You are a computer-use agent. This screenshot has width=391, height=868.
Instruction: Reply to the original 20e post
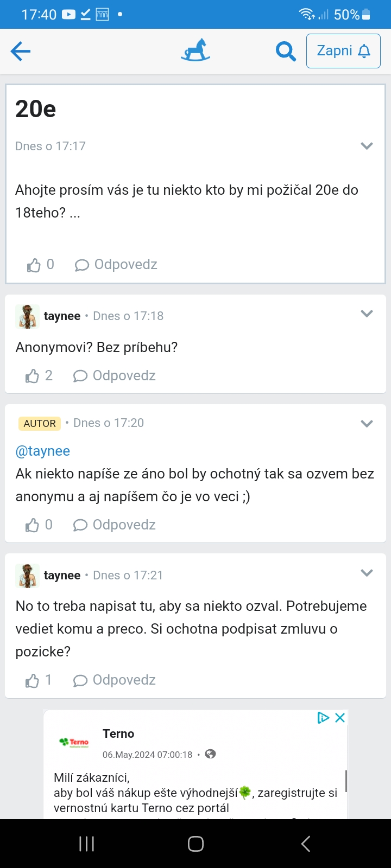(x=116, y=265)
